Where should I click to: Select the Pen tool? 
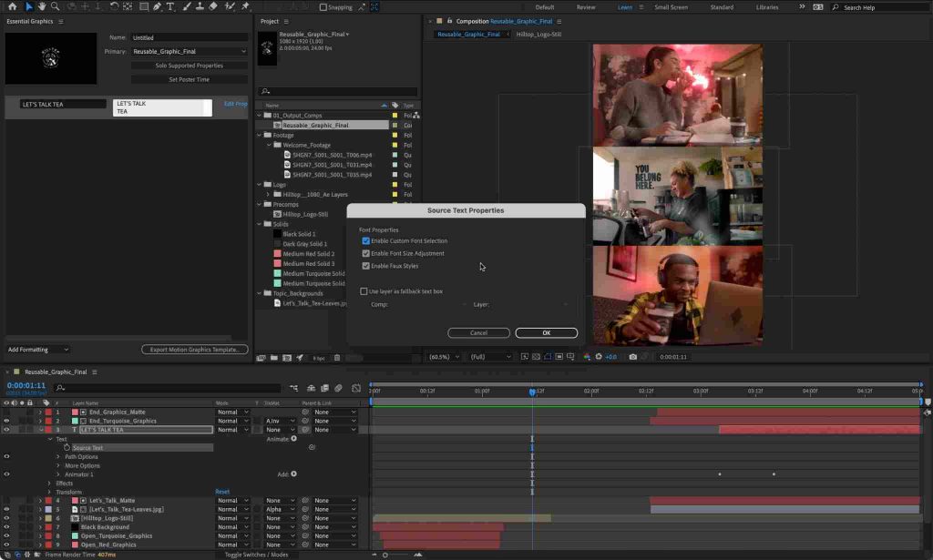157,6
